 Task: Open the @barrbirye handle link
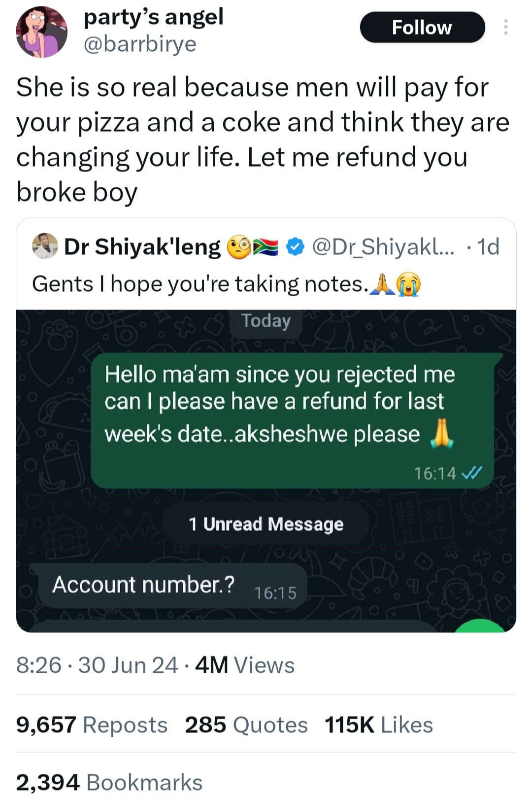coord(140,44)
